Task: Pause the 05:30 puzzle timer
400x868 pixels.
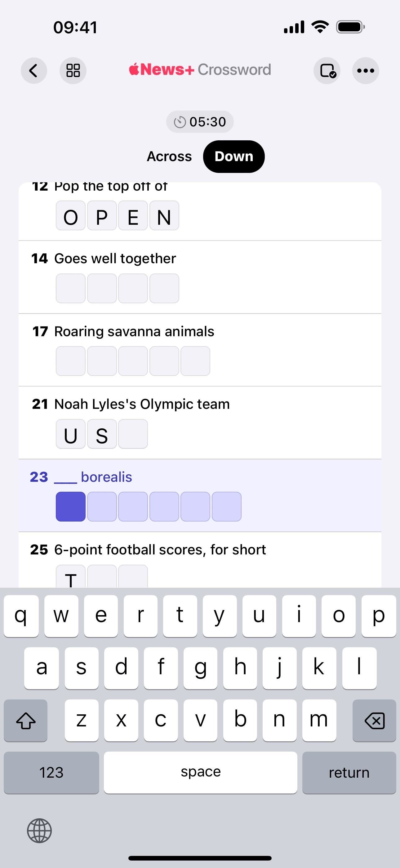Action: coord(200,122)
